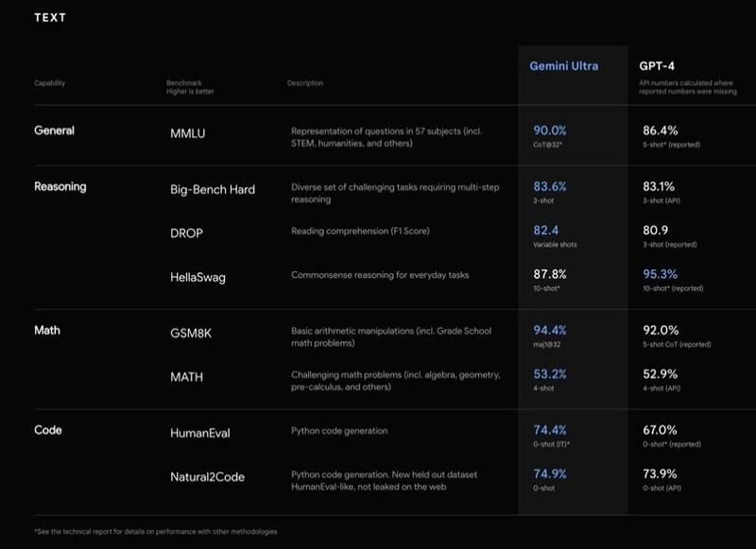
Task: Select GPT-4's 67.0% HumanEval score
Action: pyautogui.click(x=660, y=430)
